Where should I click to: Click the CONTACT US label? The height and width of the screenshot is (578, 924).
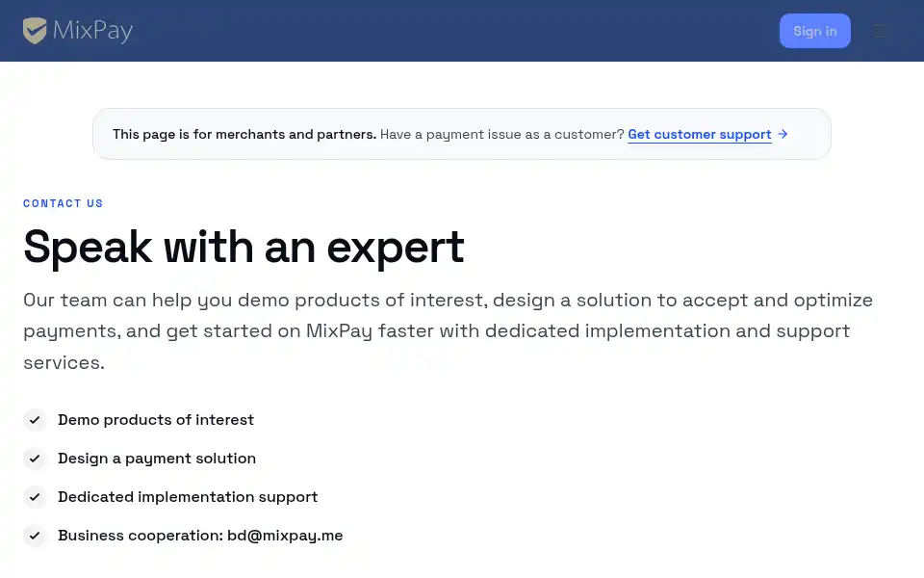[64, 203]
